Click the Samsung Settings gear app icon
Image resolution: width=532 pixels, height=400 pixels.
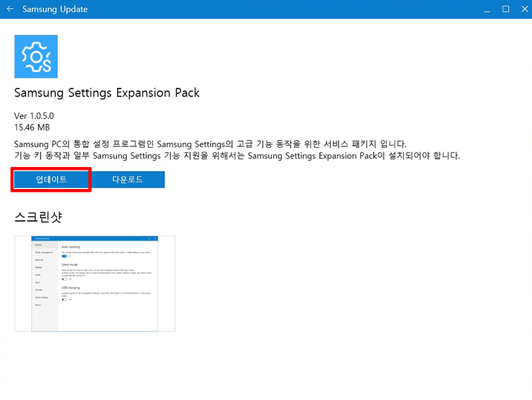click(x=36, y=57)
